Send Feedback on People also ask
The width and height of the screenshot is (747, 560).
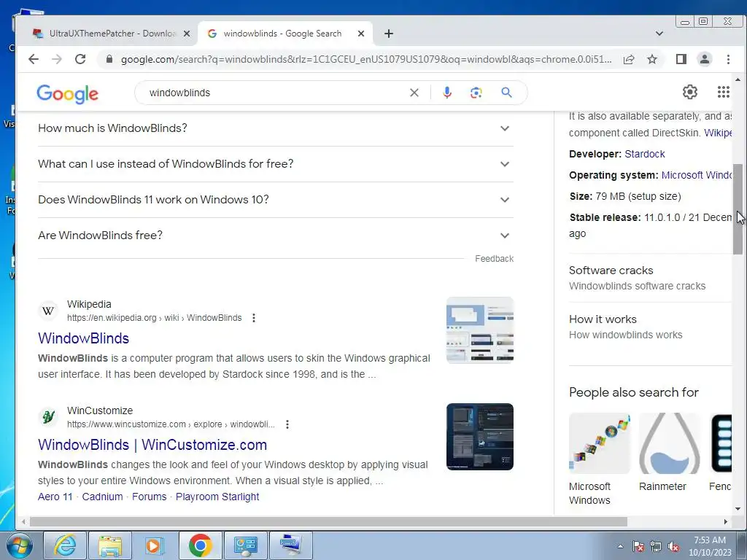494,259
